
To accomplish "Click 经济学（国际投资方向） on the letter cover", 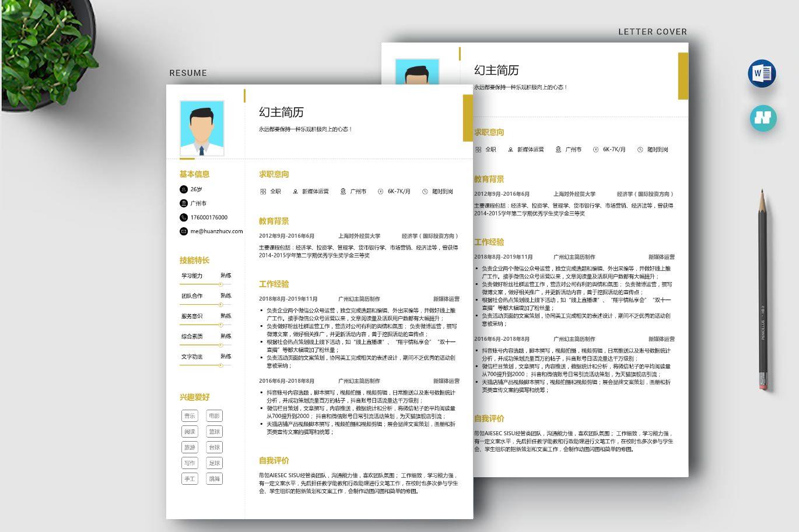I will [646, 194].
